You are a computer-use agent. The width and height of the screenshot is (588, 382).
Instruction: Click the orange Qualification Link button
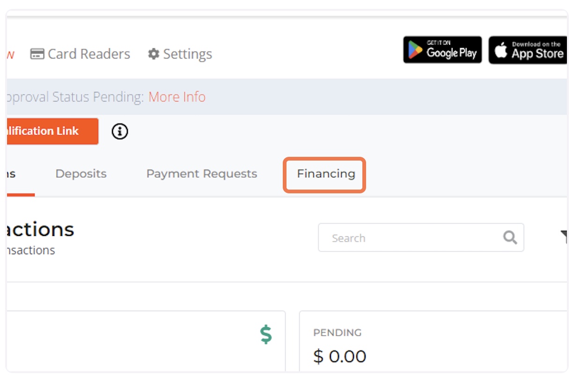point(52,131)
